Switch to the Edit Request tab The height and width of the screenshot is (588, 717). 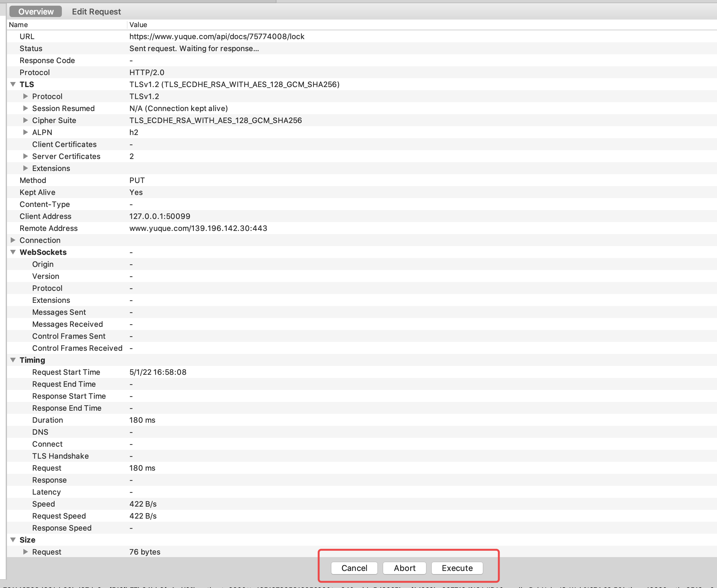coord(96,12)
